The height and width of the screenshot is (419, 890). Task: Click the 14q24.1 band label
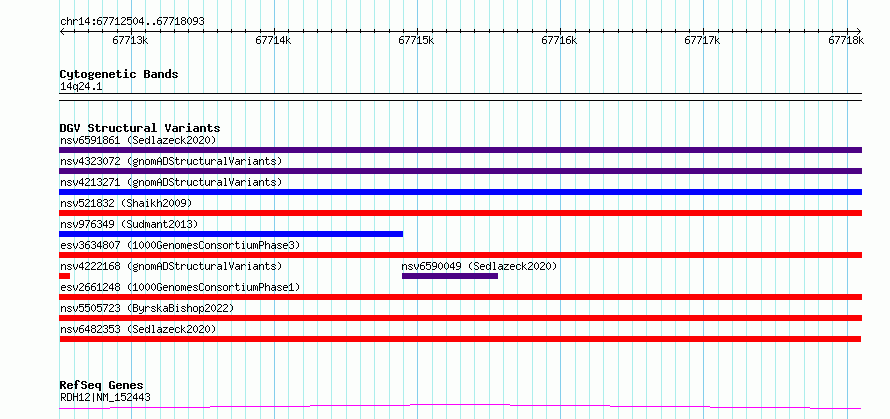[x=81, y=87]
